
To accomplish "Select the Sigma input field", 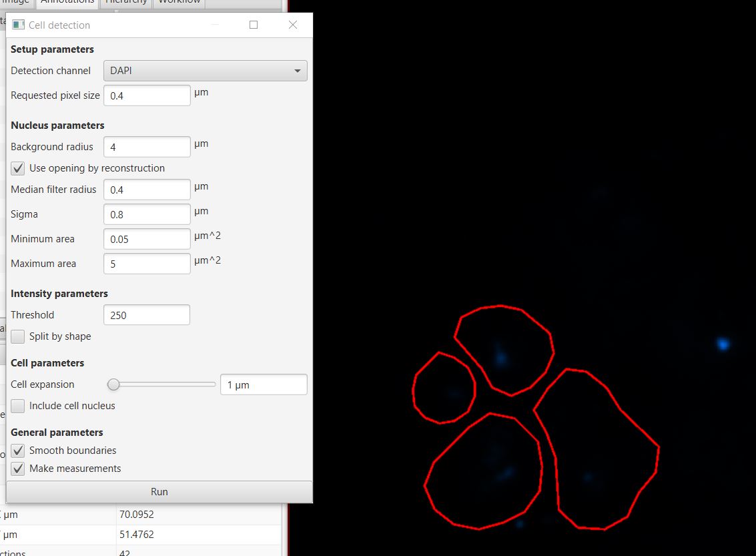I will click(147, 214).
